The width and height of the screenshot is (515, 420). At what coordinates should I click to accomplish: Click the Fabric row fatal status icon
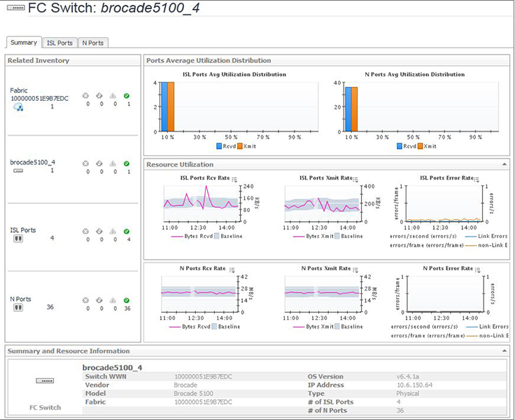(85, 96)
